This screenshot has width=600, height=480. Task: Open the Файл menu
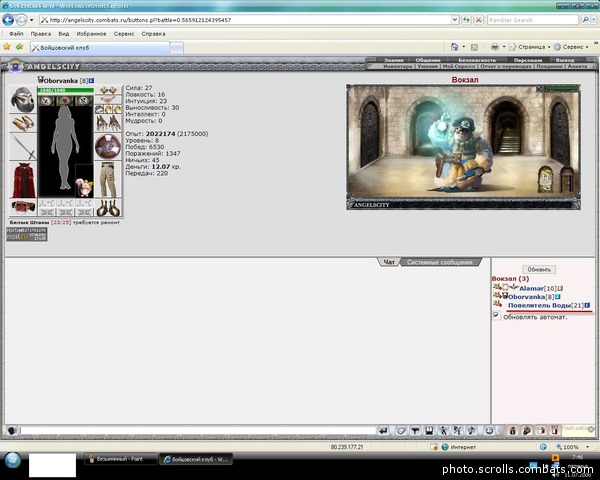(16, 34)
